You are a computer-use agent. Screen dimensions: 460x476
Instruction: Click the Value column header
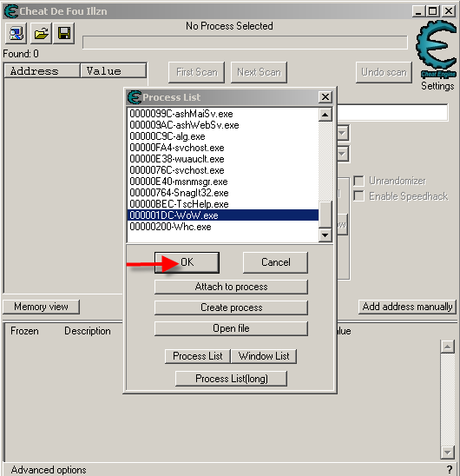pyautogui.click(x=114, y=71)
